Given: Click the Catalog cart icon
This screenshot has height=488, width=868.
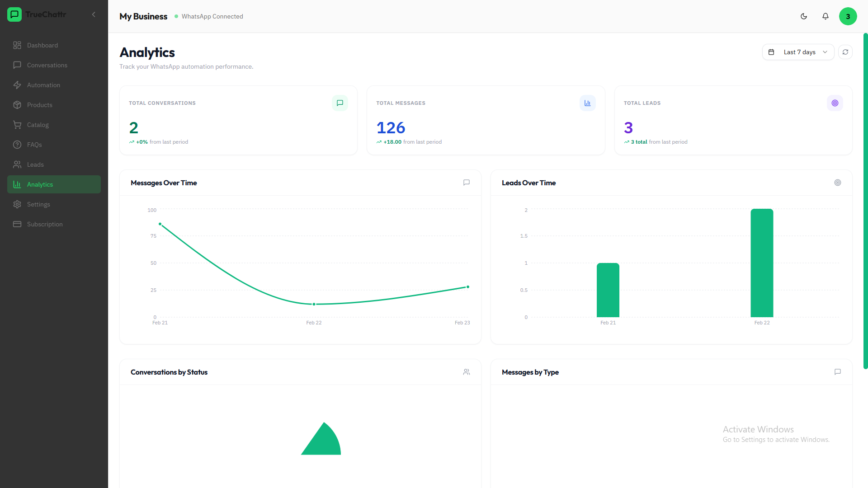Looking at the screenshot, I should pos(17,125).
